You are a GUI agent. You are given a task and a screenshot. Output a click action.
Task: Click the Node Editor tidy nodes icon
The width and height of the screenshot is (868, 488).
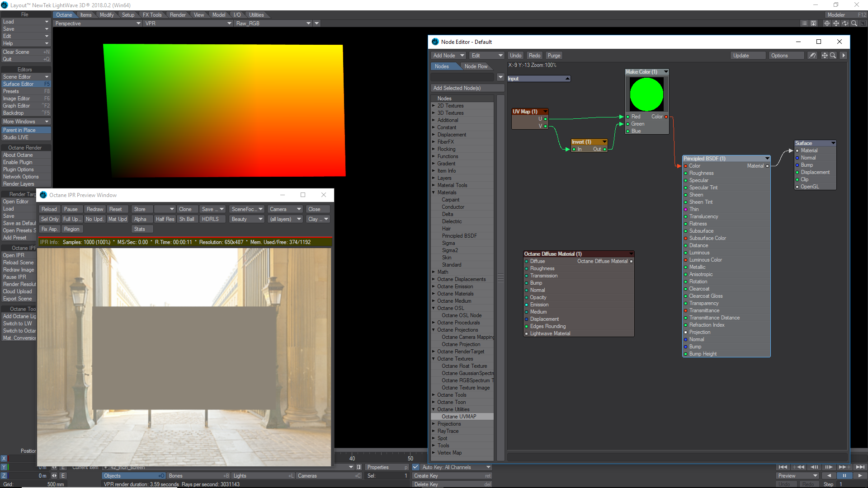click(812, 56)
